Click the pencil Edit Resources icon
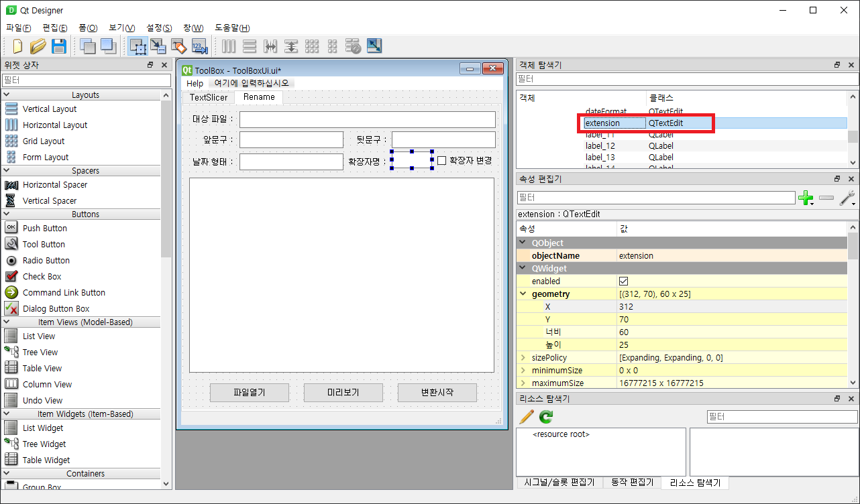This screenshot has width=860, height=504. [527, 416]
